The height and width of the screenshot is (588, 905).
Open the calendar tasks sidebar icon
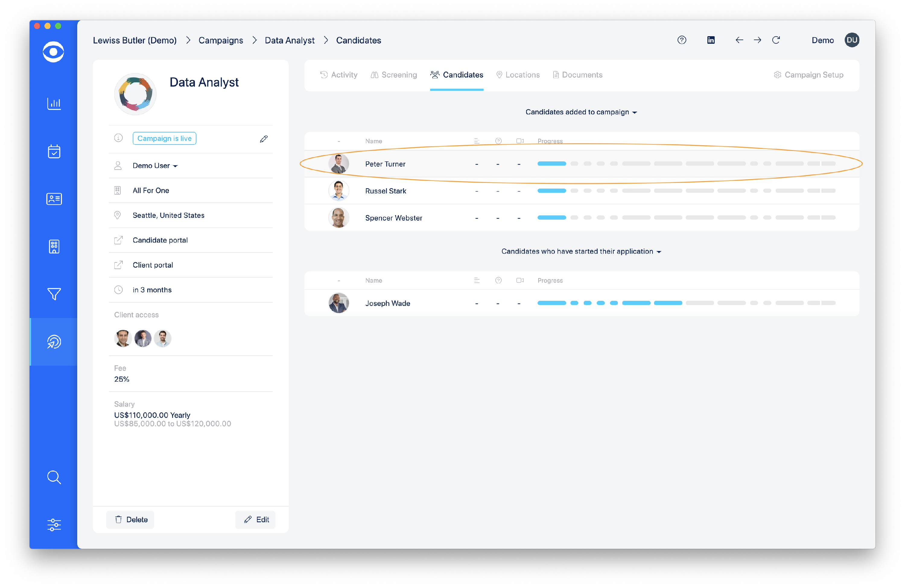[54, 151]
